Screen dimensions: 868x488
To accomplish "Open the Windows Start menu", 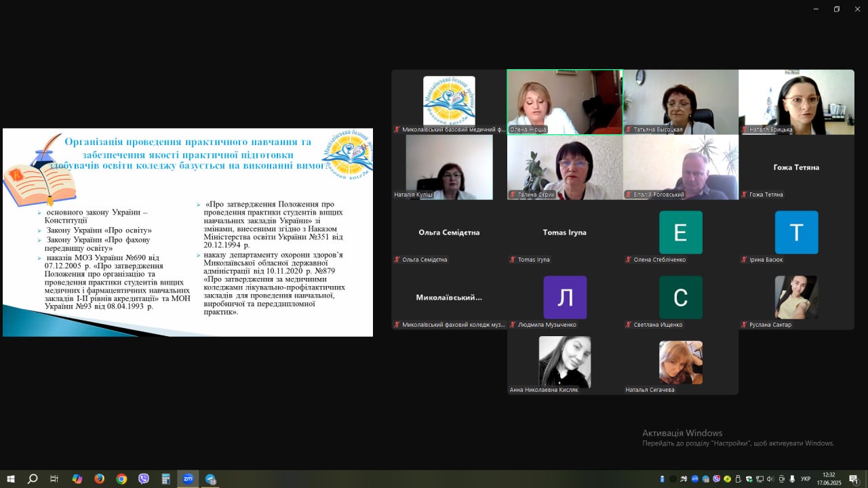I will [x=10, y=479].
